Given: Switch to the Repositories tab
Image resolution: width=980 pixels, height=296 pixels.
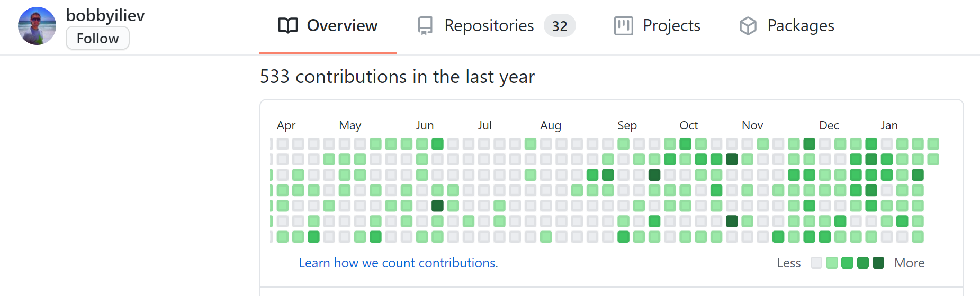Looking at the screenshot, I should [x=496, y=26].
